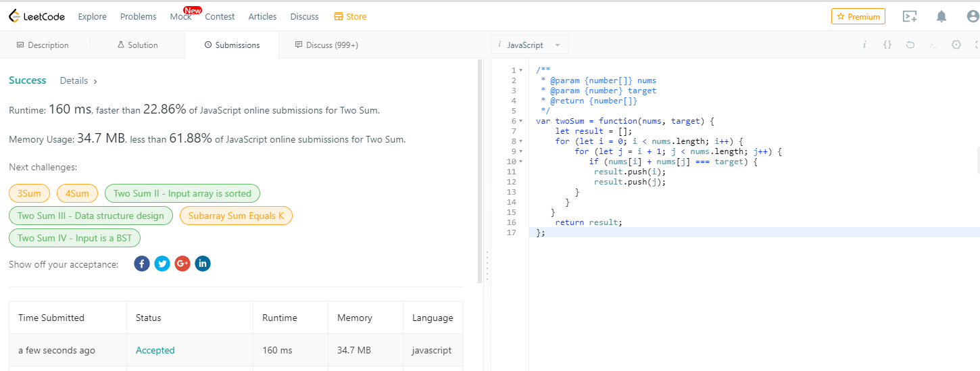Open editor settings gear icon

956,45
